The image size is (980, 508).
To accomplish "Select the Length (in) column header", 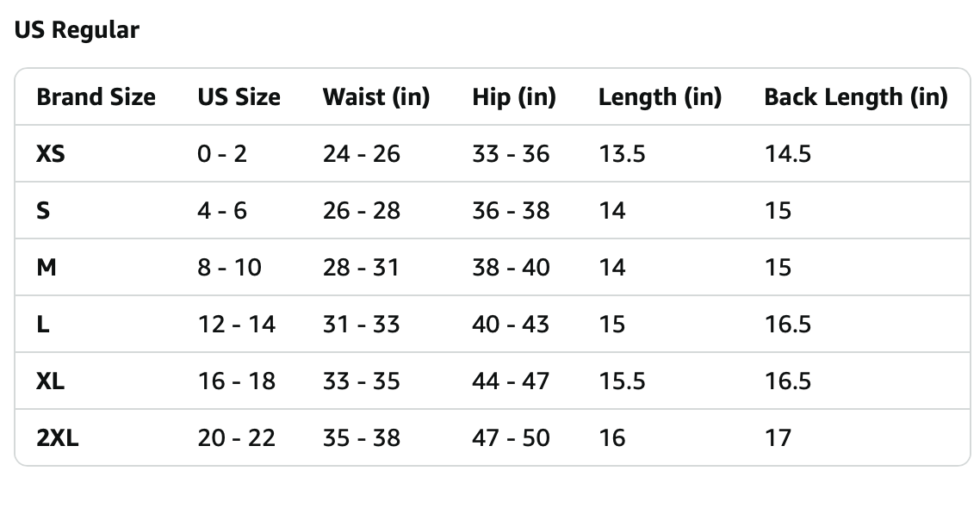I will click(660, 97).
